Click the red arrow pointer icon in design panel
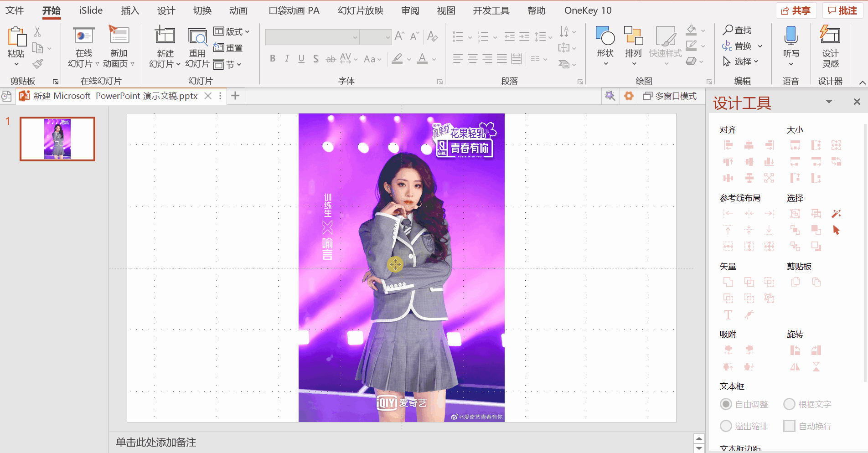The height and width of the screenshot is (453, 868). point(836,230)
